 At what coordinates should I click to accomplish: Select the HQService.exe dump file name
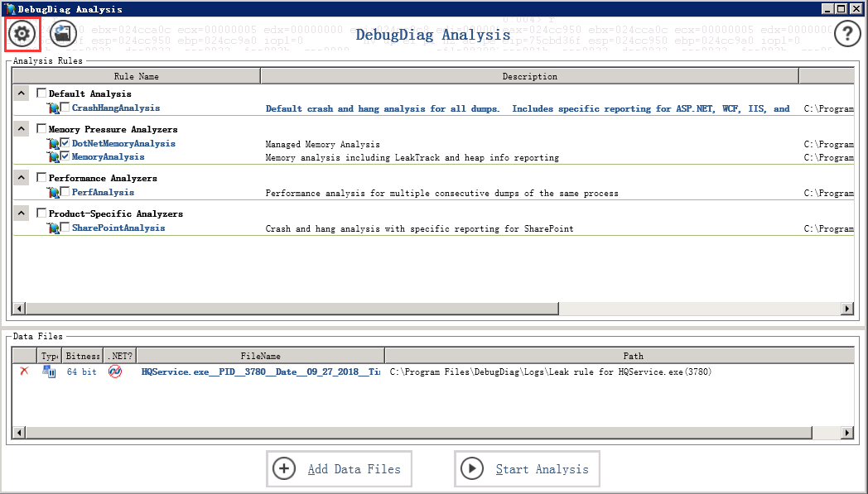[x=261, y=372]
